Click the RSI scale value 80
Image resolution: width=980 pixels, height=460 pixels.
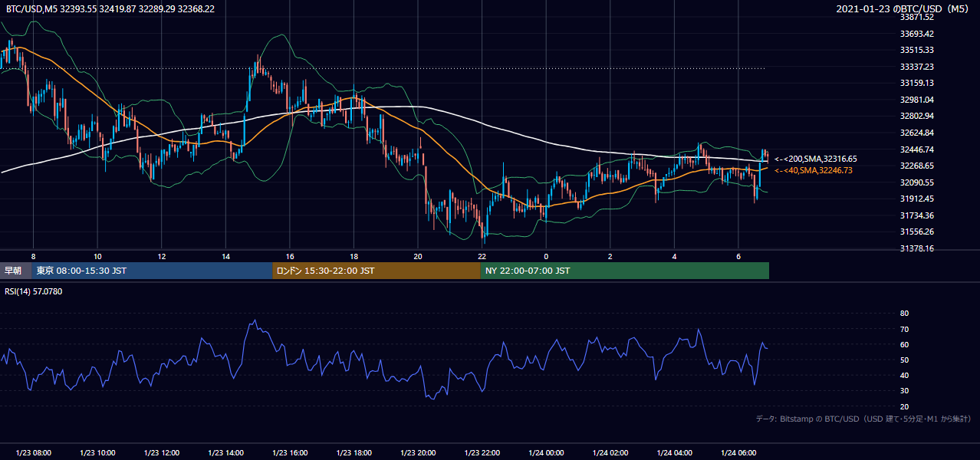(x=904, y=314)
